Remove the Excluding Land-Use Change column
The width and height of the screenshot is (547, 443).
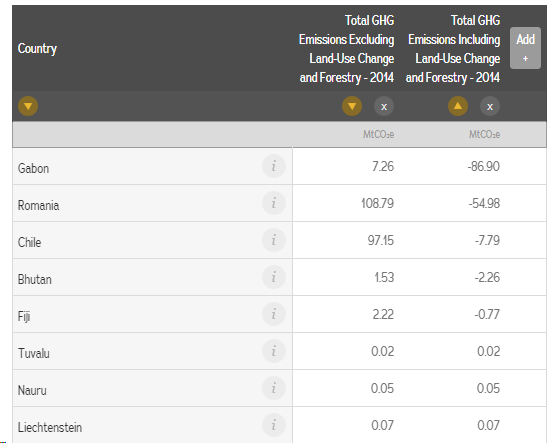[384, 106]
